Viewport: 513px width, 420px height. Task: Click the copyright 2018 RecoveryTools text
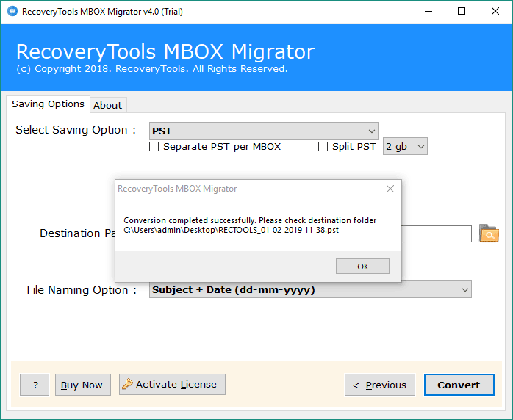coord(152,69)
